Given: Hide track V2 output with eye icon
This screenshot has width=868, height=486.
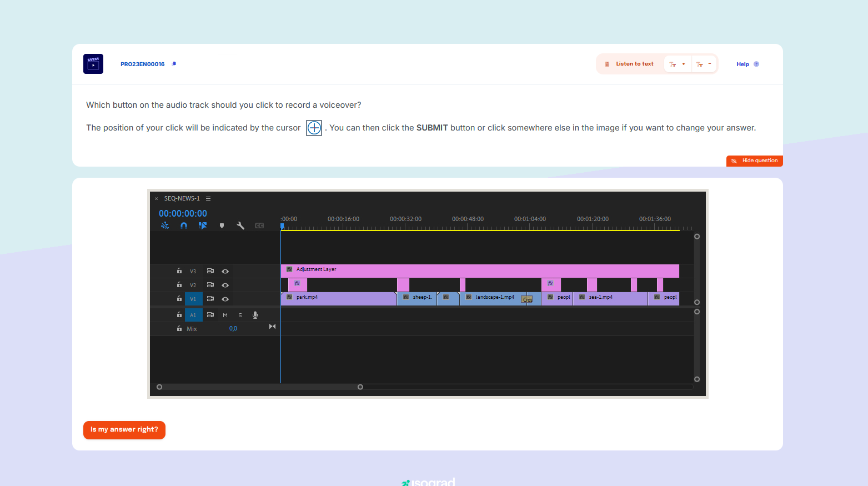Looking at the screenshot, I should point(225,285).
